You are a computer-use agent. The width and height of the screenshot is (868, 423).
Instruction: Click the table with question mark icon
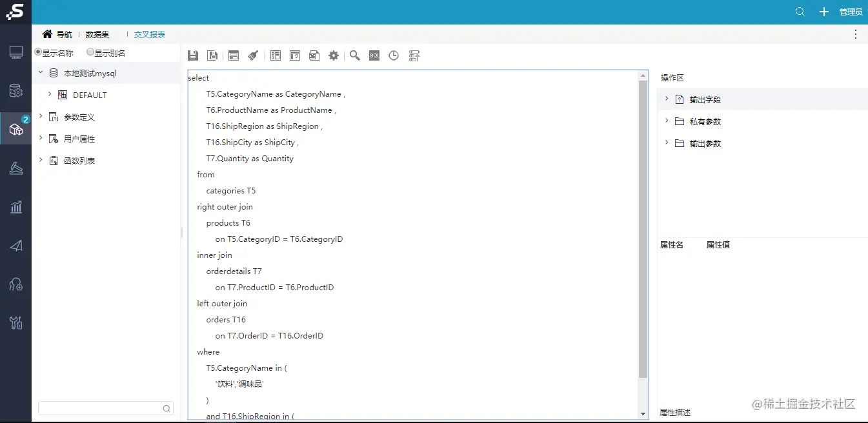pyautogui.click(x=295, y=55)
